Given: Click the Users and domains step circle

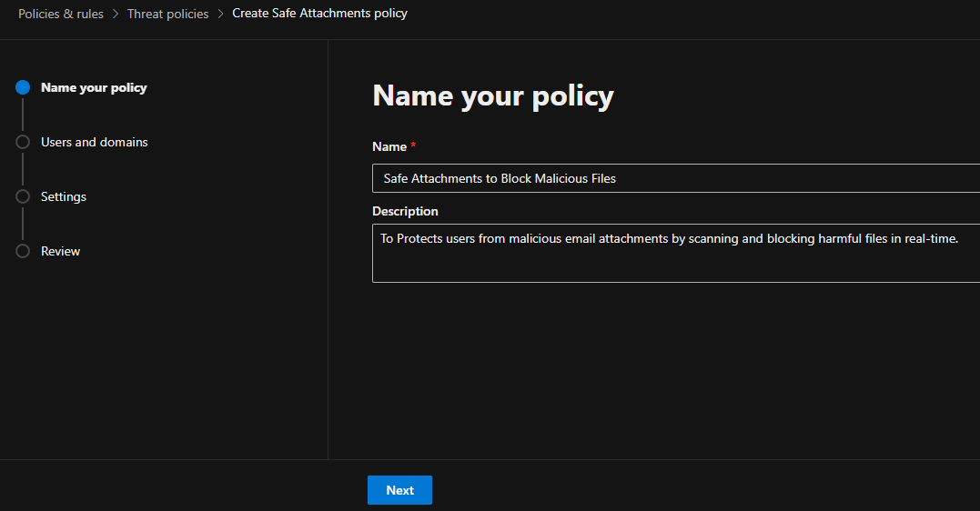Looking at the screenshot, I should [x=23, y=142].
